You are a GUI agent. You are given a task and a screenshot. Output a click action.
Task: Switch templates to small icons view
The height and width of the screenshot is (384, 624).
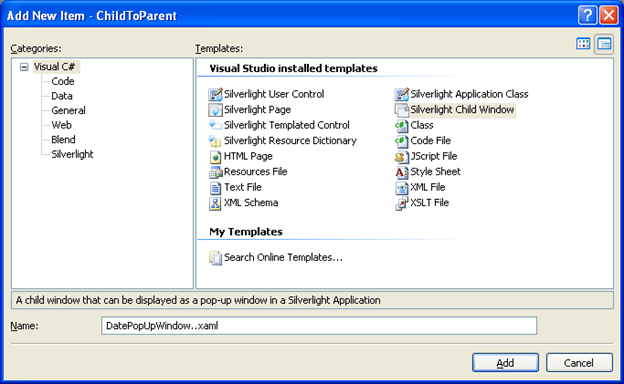(x=604, y=44)
